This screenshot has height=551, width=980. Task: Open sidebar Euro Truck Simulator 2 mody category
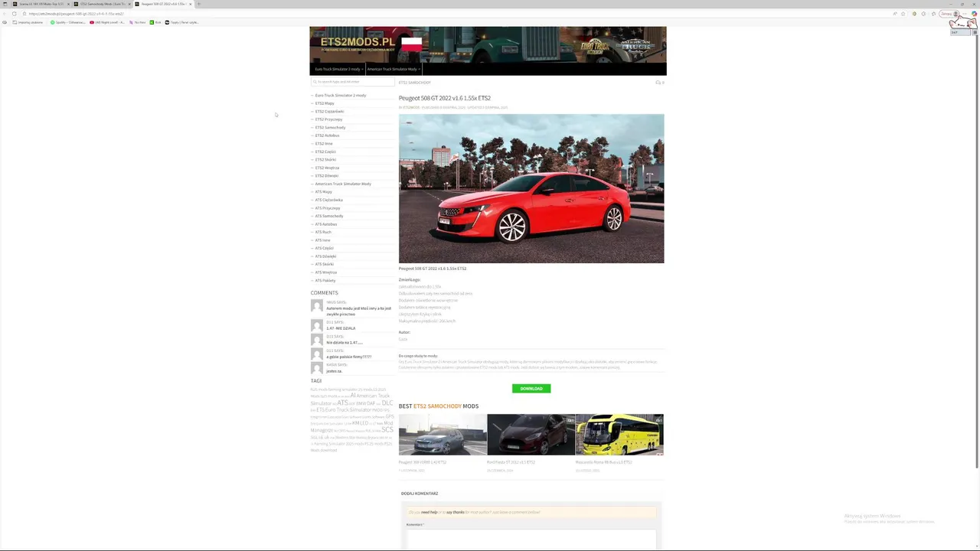[x=341, y=95]
